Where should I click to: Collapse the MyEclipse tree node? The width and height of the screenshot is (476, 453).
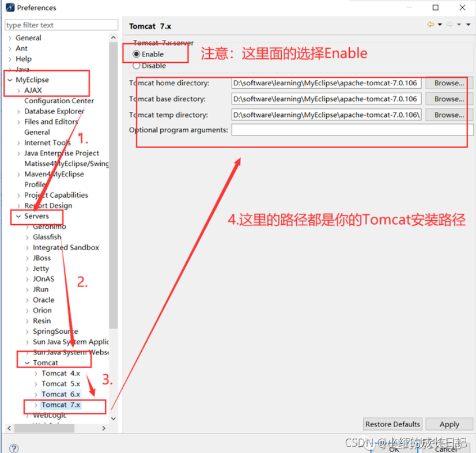(10, 80)
